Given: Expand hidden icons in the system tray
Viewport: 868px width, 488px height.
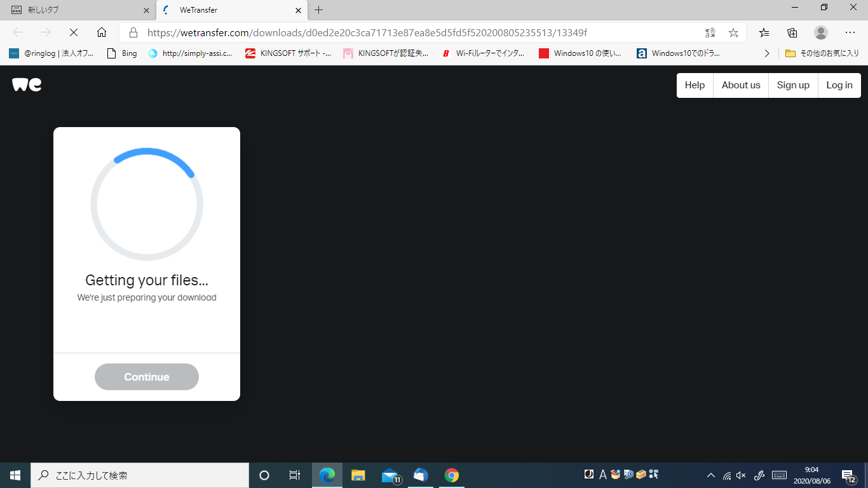Looking at the screenshot, I should coord(710,475).
